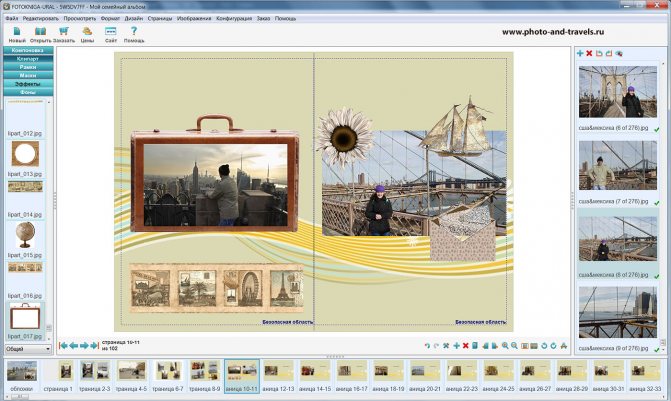671x401 pixels.
Task: Click the Заказать shopping cart icon
Action: (64, 32)
